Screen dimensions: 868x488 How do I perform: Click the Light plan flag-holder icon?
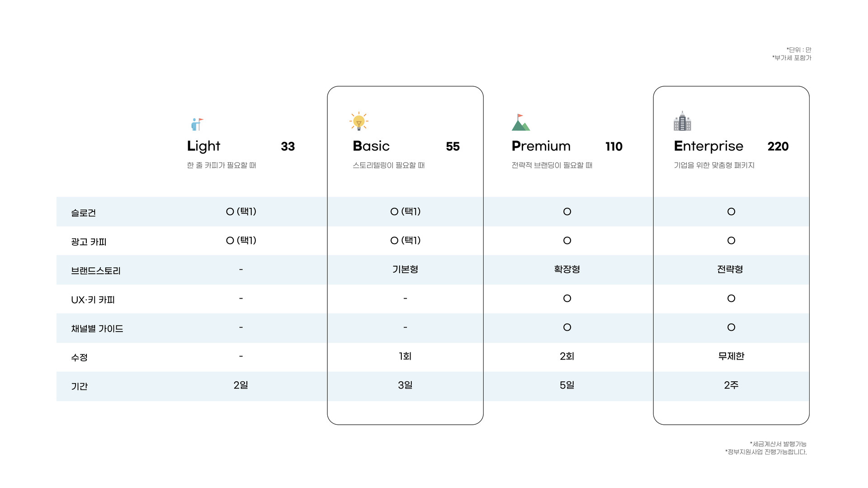pyautogui.click(x=197, y=124)
